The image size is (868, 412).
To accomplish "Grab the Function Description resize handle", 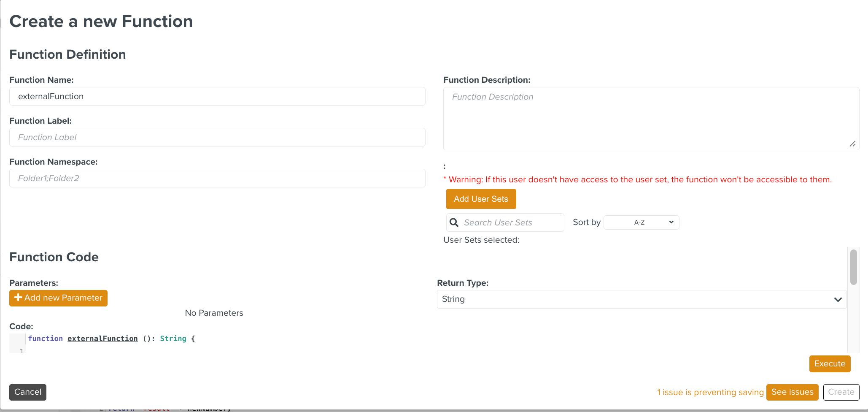I will 852,144.
